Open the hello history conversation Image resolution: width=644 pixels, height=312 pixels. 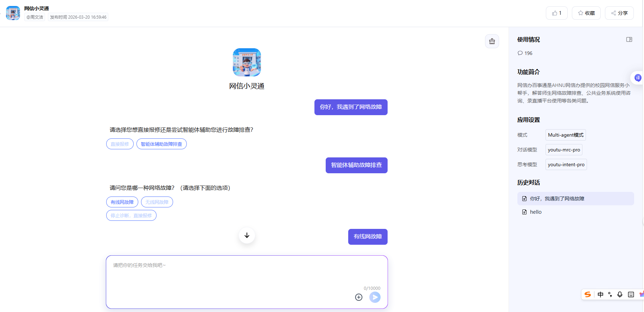[x=536, y=212]
